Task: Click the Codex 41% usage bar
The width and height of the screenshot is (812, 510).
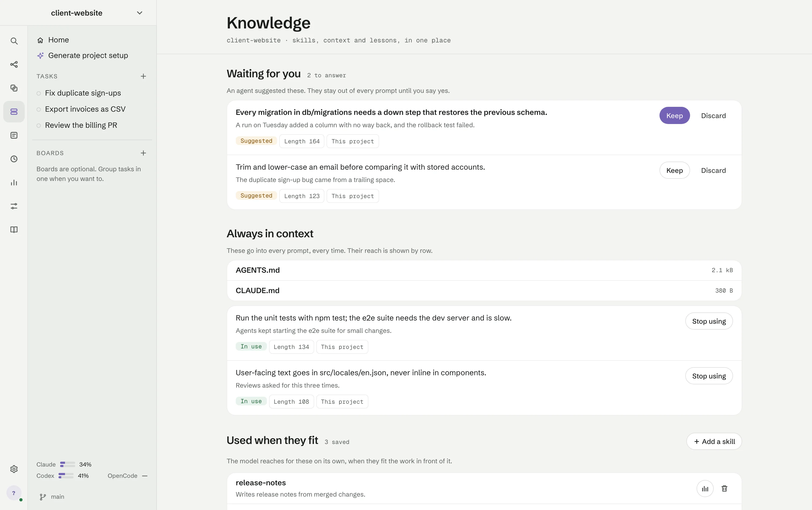Action: 66,476
